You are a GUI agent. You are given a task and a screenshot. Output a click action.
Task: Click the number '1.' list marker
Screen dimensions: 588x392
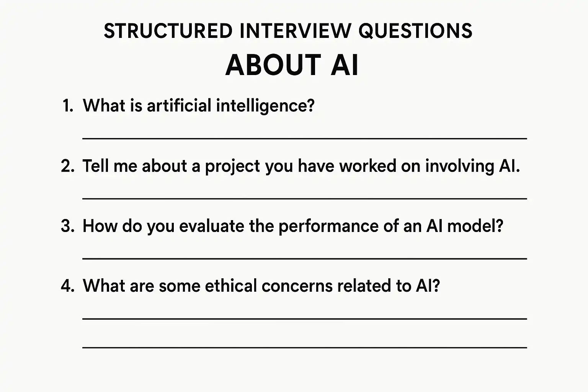coord(68,106)
